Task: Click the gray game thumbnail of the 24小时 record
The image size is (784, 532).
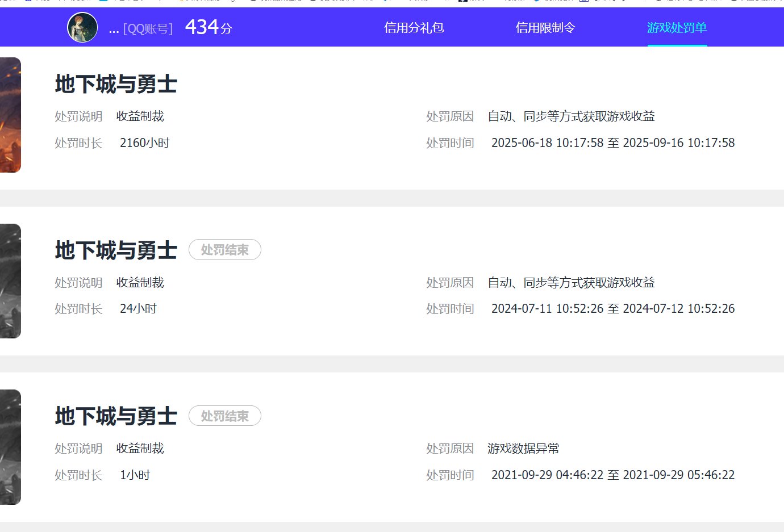Action: click(10, 281)
